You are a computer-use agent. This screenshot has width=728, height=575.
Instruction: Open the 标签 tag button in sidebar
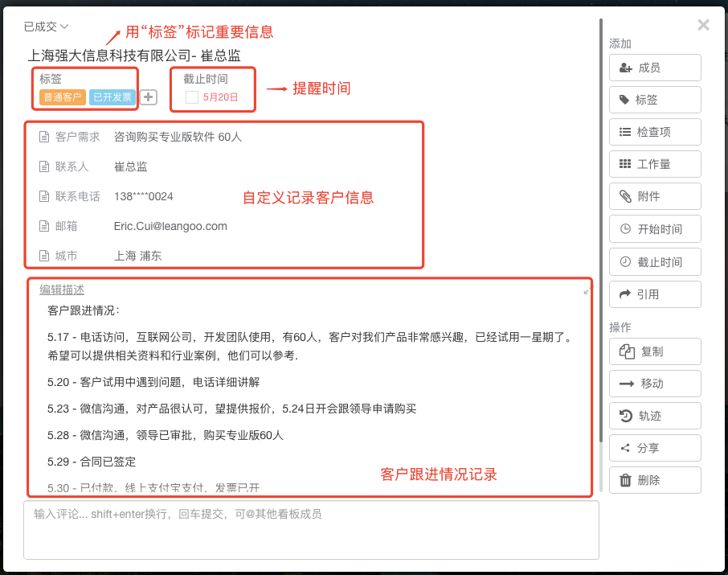point(655,100)
